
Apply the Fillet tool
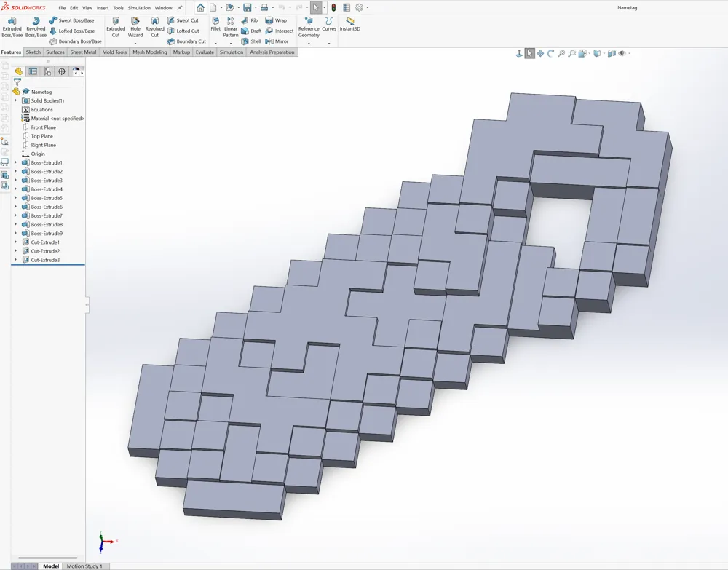pos(215,24)
